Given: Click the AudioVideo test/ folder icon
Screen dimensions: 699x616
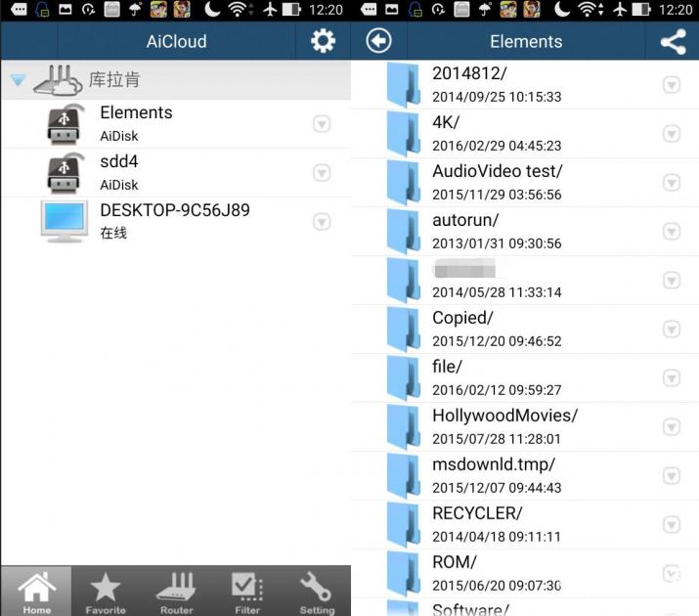Looking at the screenshot, I should (x=404, y=183).
